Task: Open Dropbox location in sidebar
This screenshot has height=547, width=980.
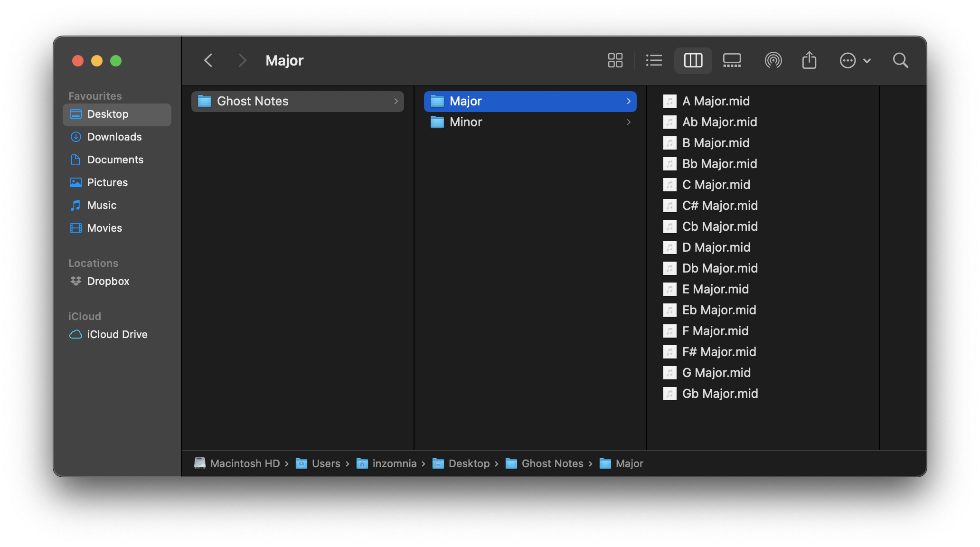Action: coord(108,281)
